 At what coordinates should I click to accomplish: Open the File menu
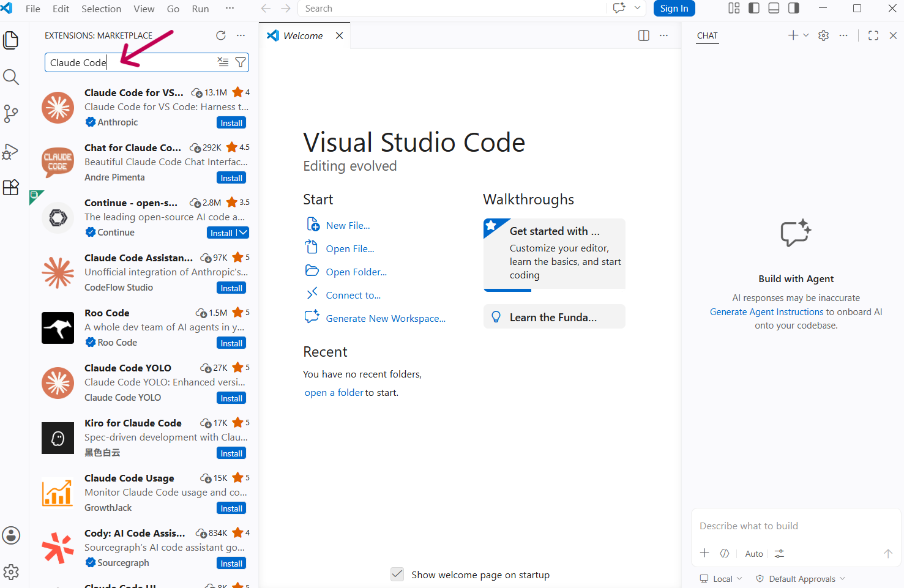[33, 9]
